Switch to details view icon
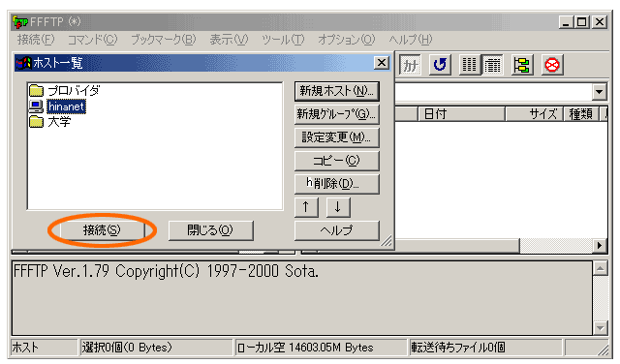 pyautogui.click(x=492, y=65)
